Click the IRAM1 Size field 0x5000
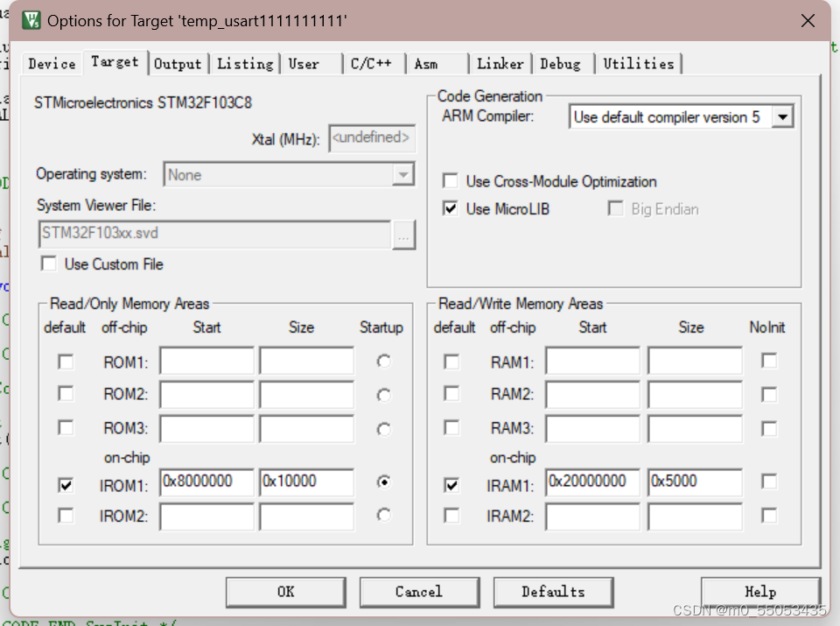Viewport: 840px width, 626px height. point(696,482)
